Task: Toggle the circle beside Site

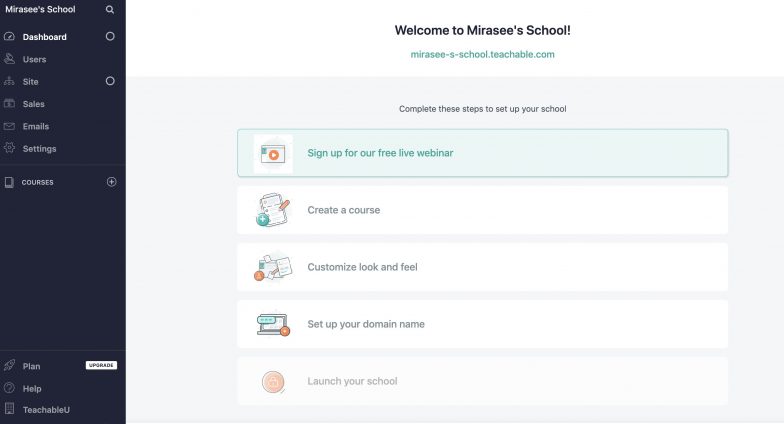Action: pyautogui.click(x=110, y=81)
